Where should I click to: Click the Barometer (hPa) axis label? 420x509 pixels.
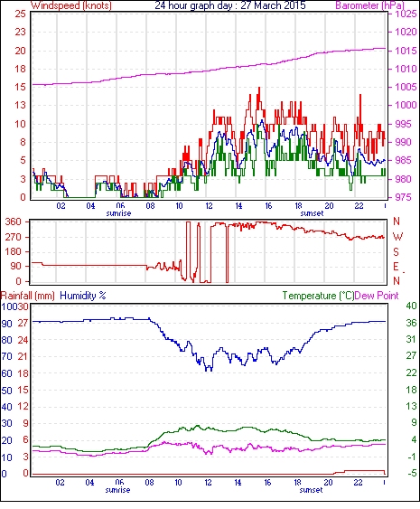(370, 5)
